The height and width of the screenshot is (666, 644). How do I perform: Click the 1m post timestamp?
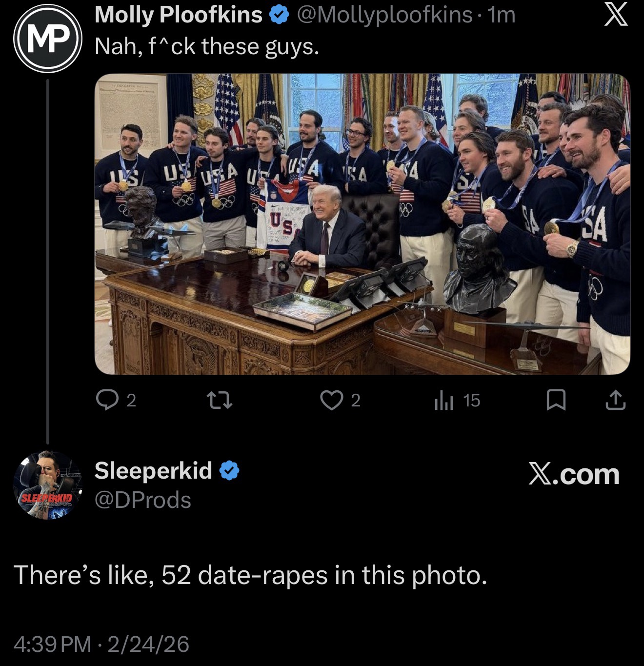pos(502,15)
